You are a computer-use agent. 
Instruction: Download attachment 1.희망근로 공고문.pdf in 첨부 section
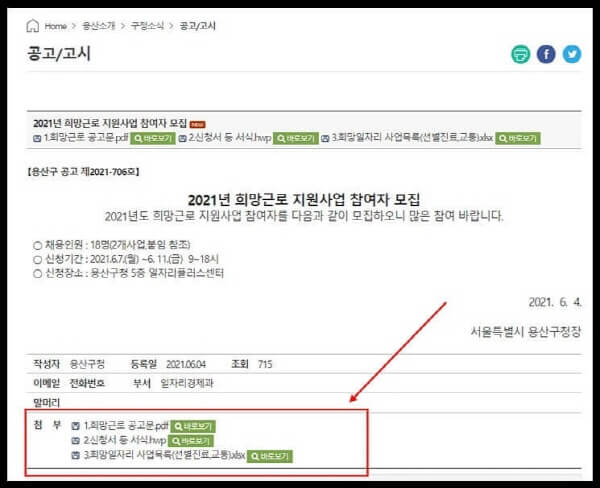coord(126,426)
